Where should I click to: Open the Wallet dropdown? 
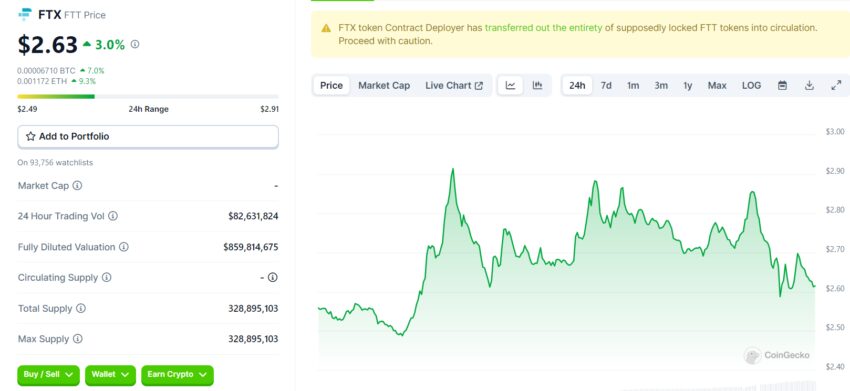[x=111, y=375]
